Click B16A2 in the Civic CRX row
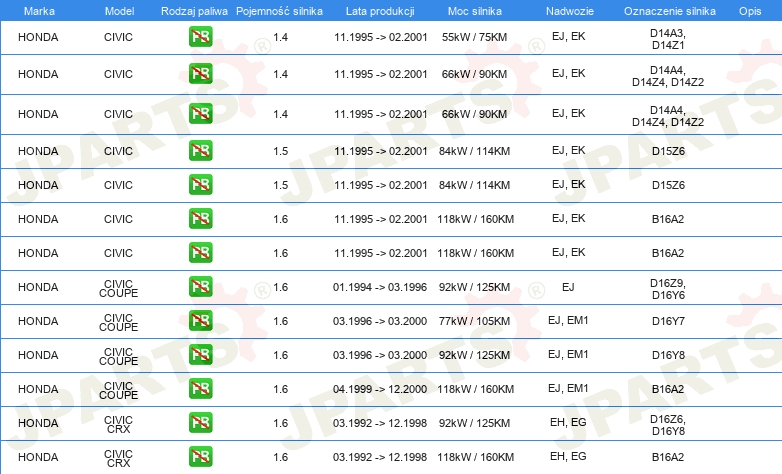Image resolution: width=782 pixels, height=474 pixels. point(668,457)
